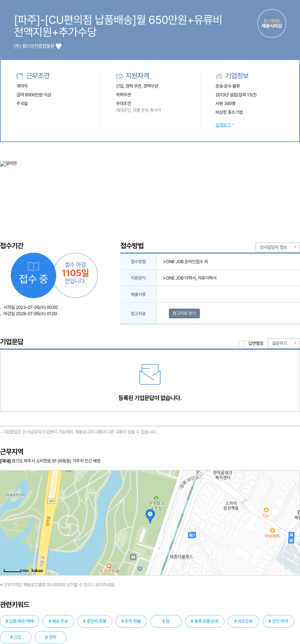
Task: Open 인사담당자 정보 button
Action: click(278, 247)
